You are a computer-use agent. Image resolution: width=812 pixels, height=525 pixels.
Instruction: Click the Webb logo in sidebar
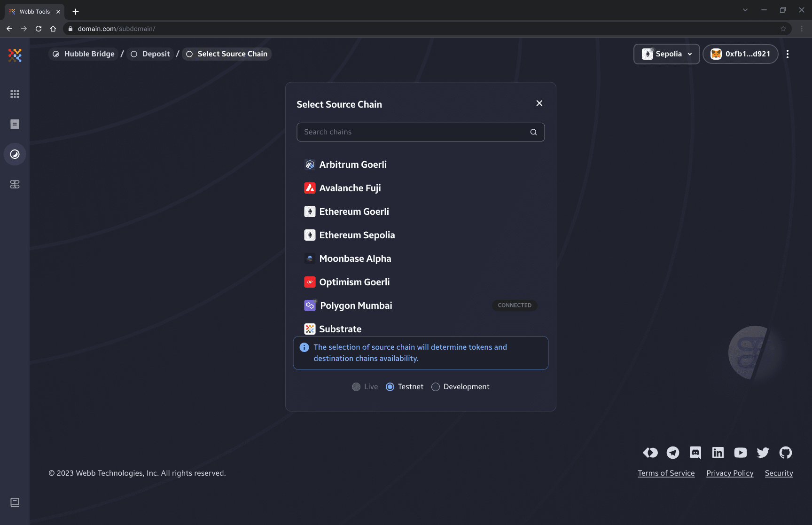pos(15,55)
